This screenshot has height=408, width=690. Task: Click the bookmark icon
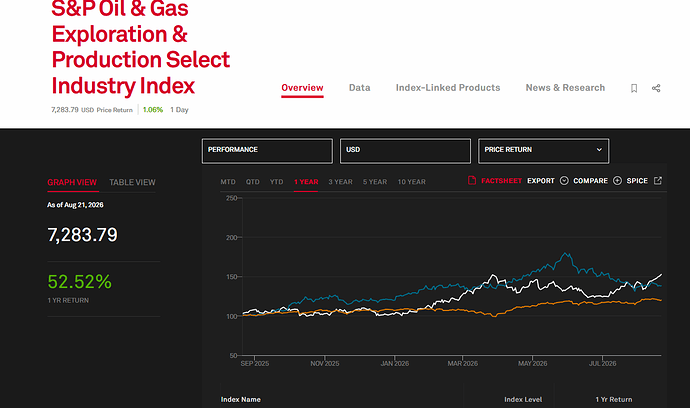click(x=634, y=88)
